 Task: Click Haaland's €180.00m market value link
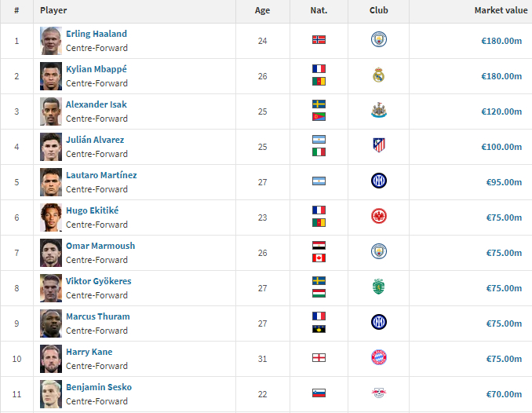click(501, 41)
